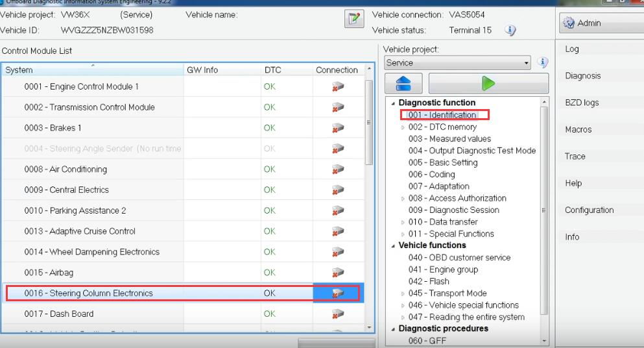Viewport: 644px width, 348px height.
Task: Open the Help menu item
Action: (573, 184)
